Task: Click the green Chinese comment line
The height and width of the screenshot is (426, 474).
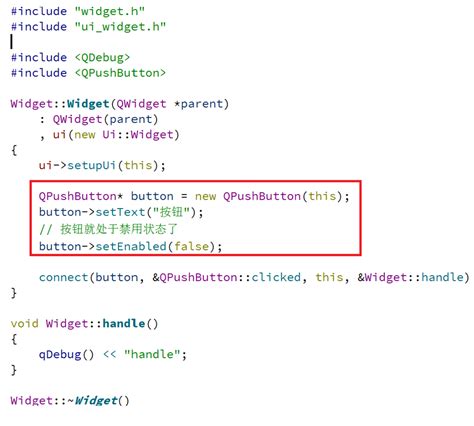Action: pyautogui.click(x=108, y=229)
